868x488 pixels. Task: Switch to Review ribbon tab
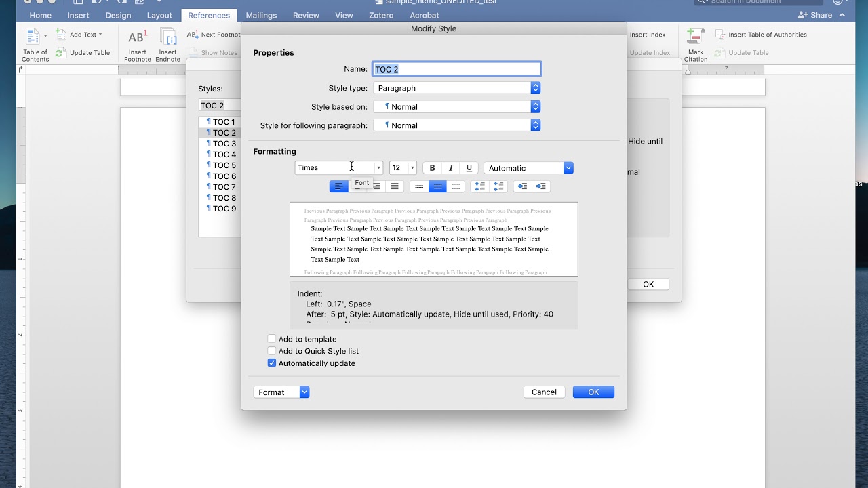click(306, 16)
